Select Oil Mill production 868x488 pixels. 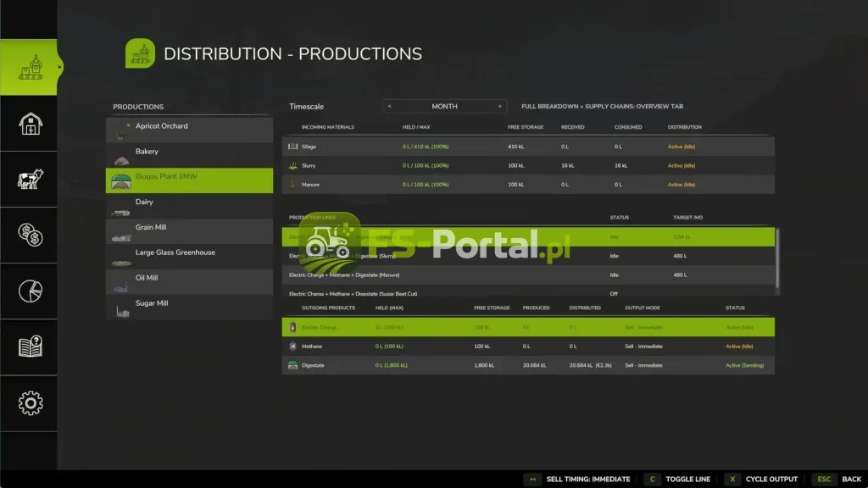tap(189, 282)
